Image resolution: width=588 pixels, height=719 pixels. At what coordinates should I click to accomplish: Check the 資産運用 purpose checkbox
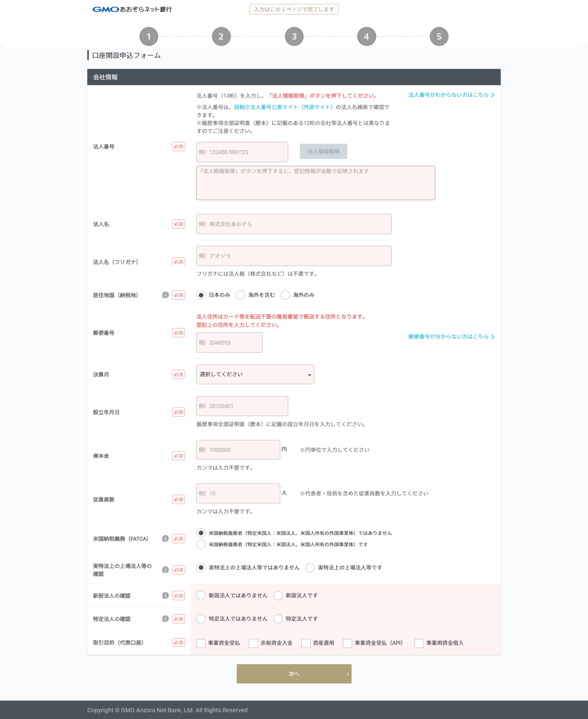(306, 643)
